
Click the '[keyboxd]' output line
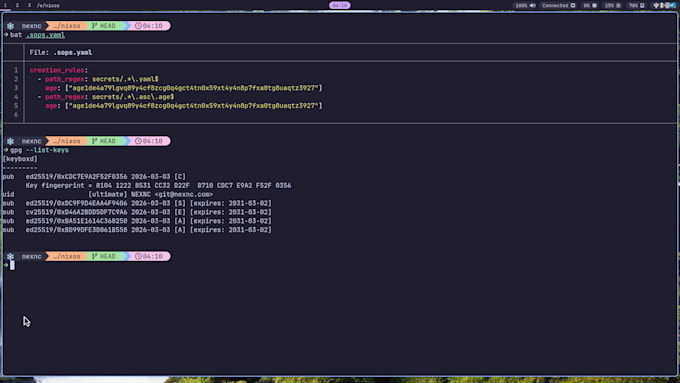(20, 159)
